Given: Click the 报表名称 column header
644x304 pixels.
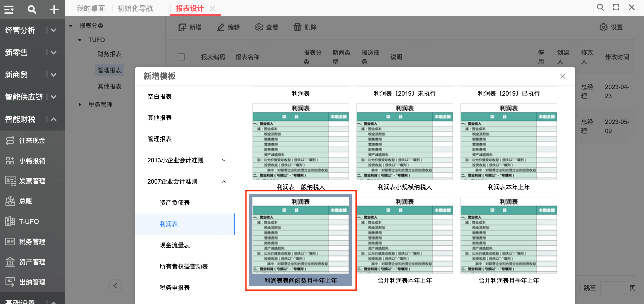Looking at the screenshot, I should [247, 57].
